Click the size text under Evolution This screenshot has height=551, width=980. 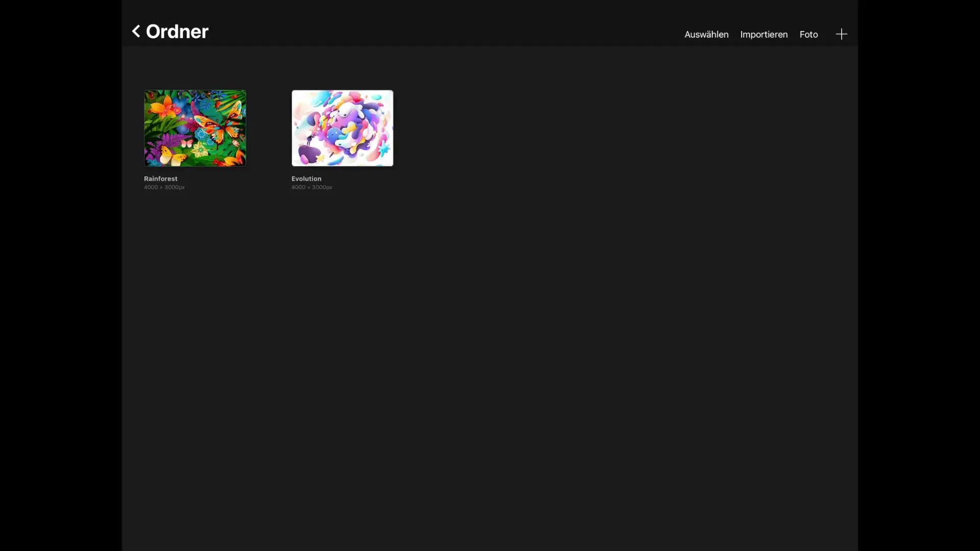pos(311,187)
